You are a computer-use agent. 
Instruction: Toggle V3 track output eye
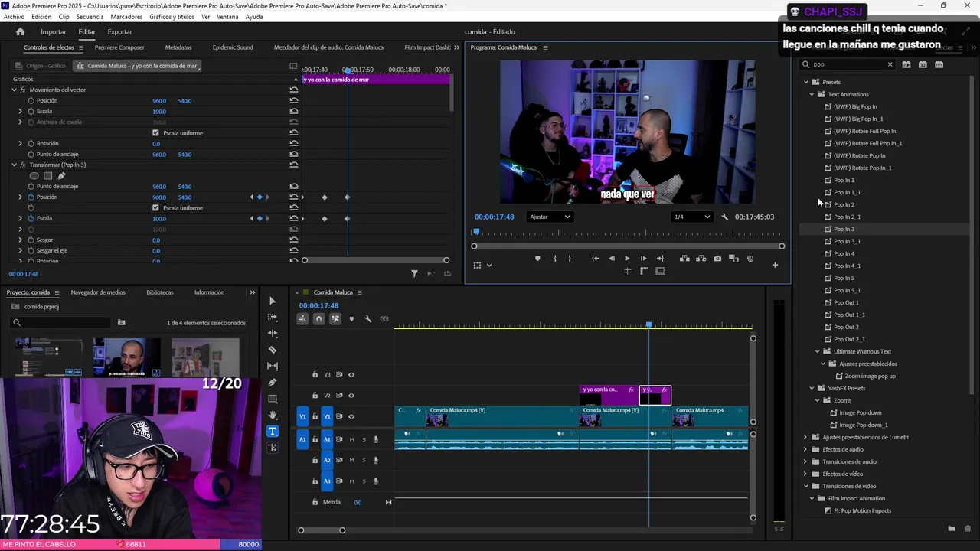351,375
